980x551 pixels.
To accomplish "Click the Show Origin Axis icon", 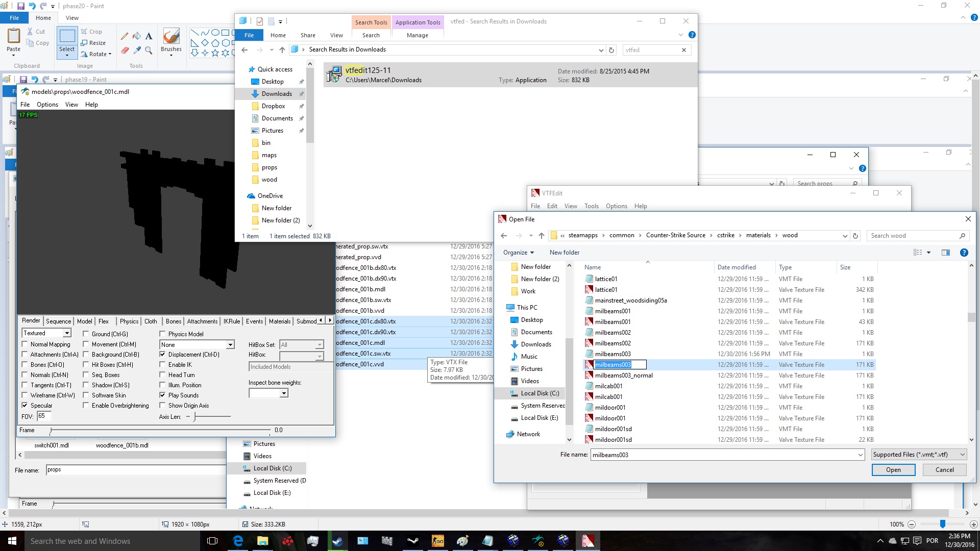I will tap(162, 405).
